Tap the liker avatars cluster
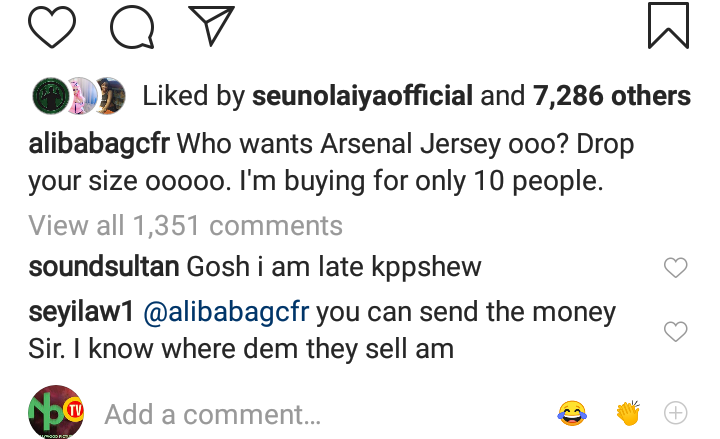The height and width of the screenshot is (439, 720). (x=82, y=96)
